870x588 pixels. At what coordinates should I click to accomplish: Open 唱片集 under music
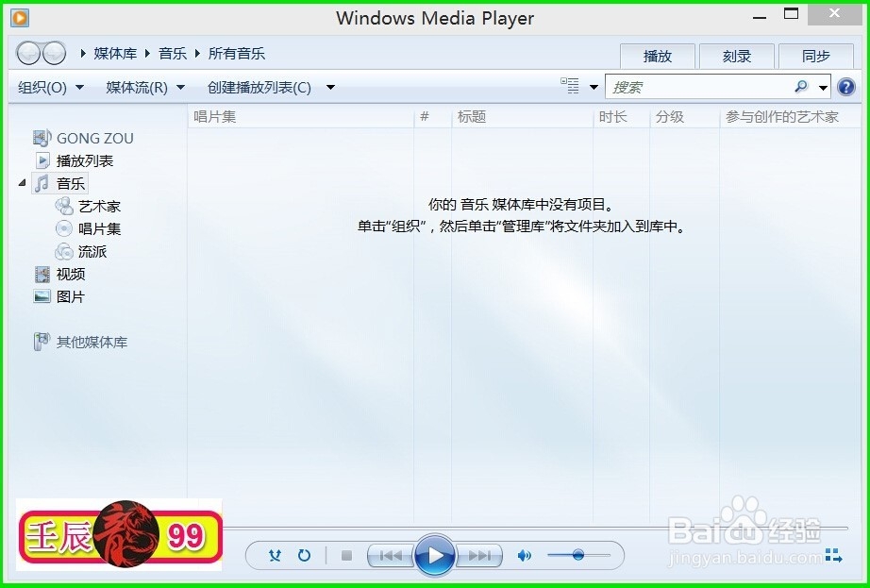(88, 228)
